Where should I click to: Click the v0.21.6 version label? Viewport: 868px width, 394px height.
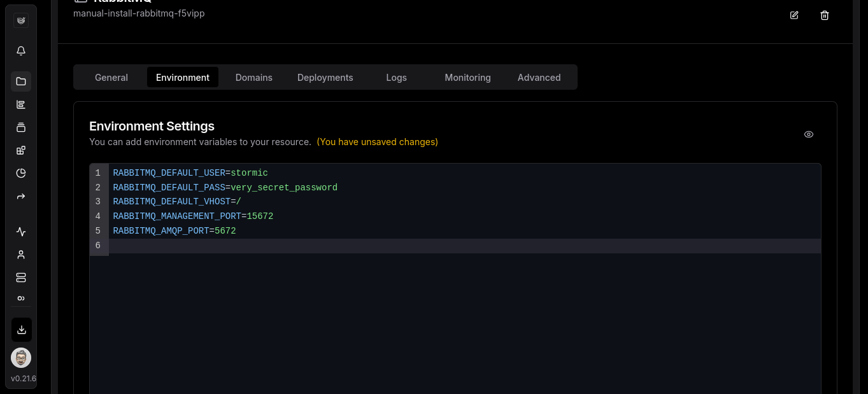pos(24,378)
